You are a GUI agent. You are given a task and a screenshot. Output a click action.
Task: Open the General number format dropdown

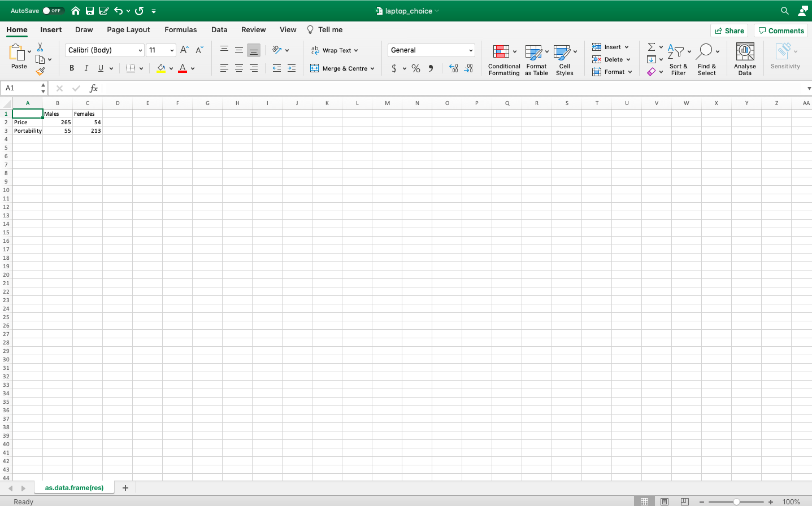click(x=471, y=50)
